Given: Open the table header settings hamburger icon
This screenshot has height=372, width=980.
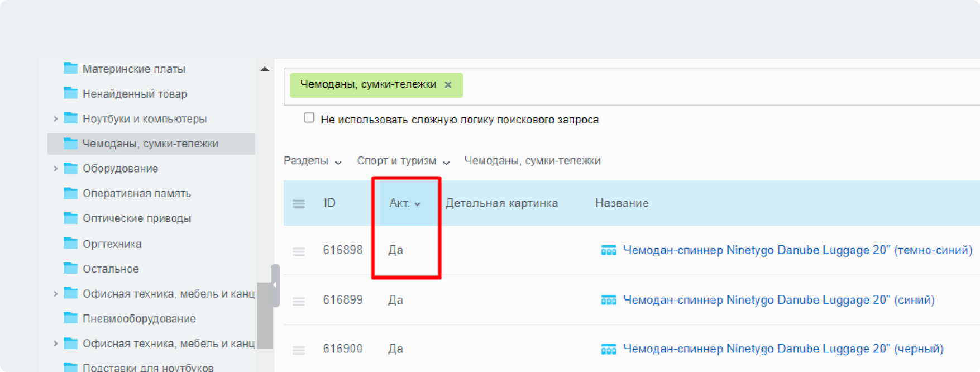Looking at the screenshot, I should [299, 203].
